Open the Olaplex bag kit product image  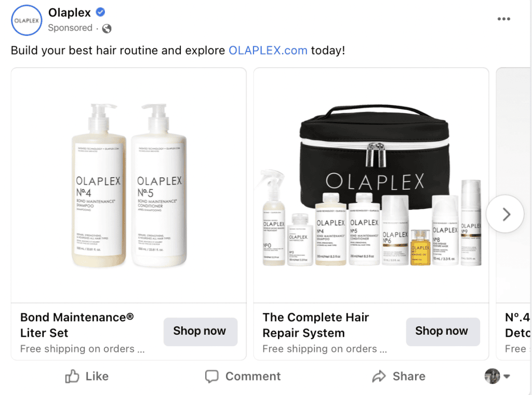(x=371, y=185)
